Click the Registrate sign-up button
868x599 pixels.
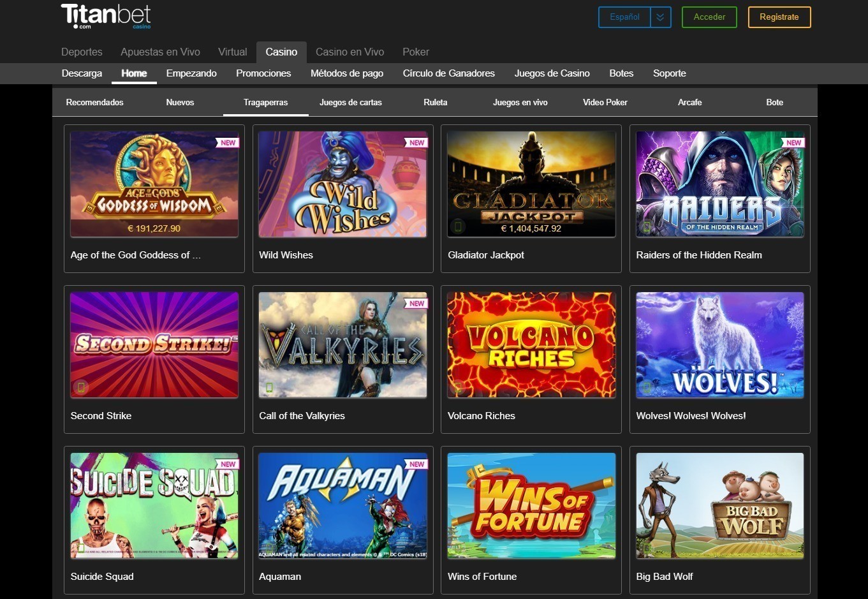779,17
